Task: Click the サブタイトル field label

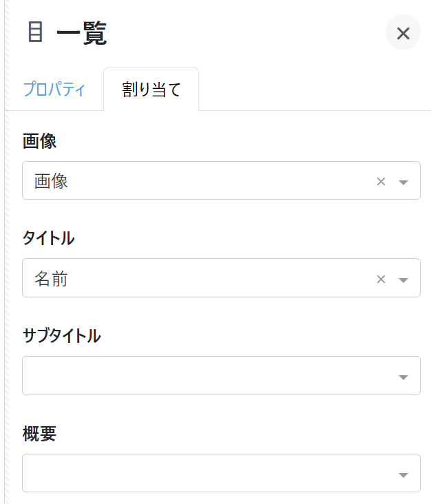Action: click(61, 336)
